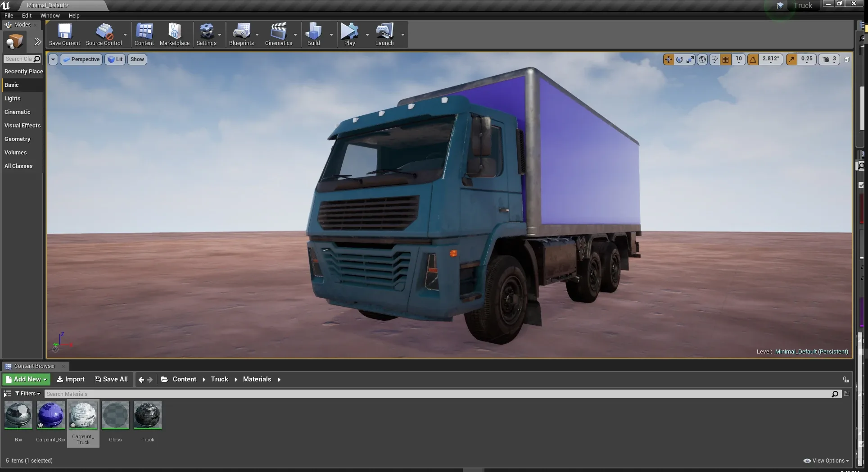Viewport: 868px width, 472px height.
Task: Open the Perspective view dropdown
Action: click(x=81, y=59)
